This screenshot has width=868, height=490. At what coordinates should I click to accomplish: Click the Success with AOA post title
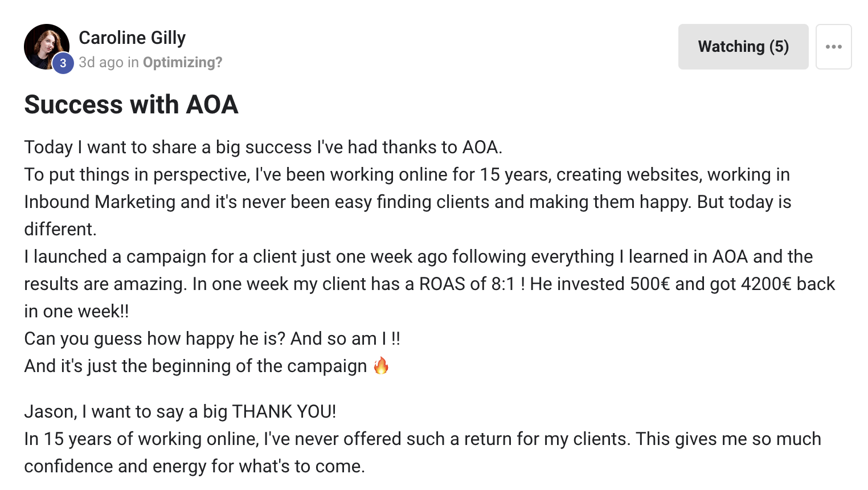pyautogui.click(x=131, y=105)
